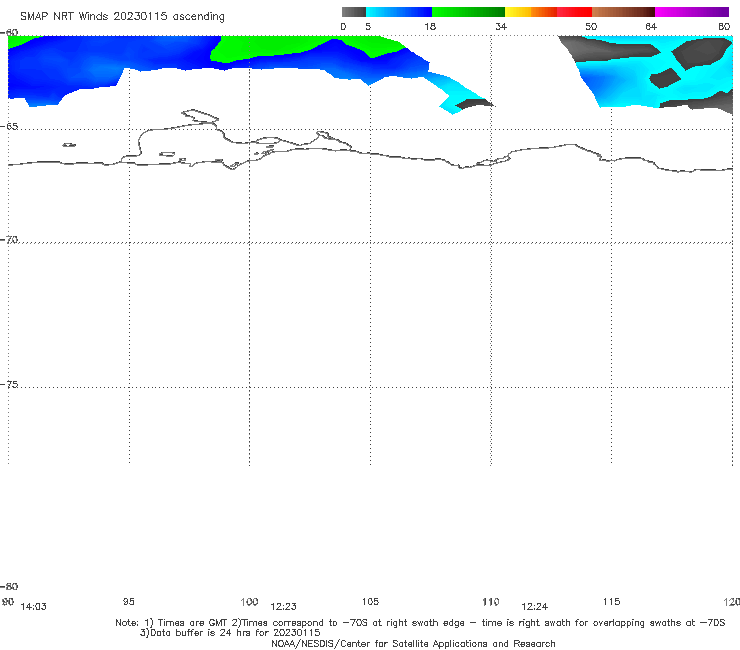Click the colorbar label '50'
The width and height of the screenshot is (740, 650).
pos(591,26)
